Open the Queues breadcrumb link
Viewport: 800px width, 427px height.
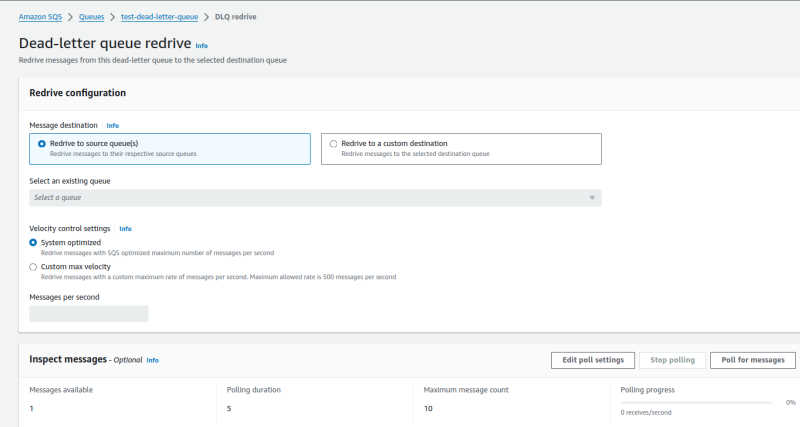92,17
